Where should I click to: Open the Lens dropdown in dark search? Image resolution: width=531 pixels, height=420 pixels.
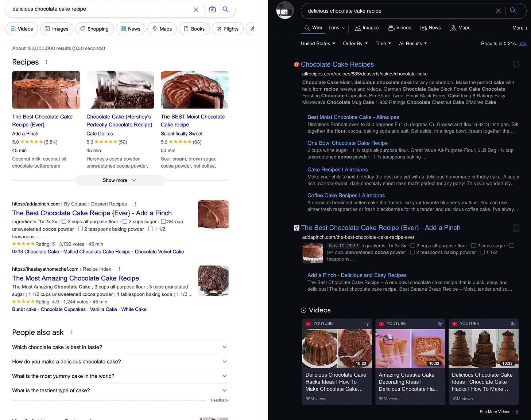tap(337, 28)
